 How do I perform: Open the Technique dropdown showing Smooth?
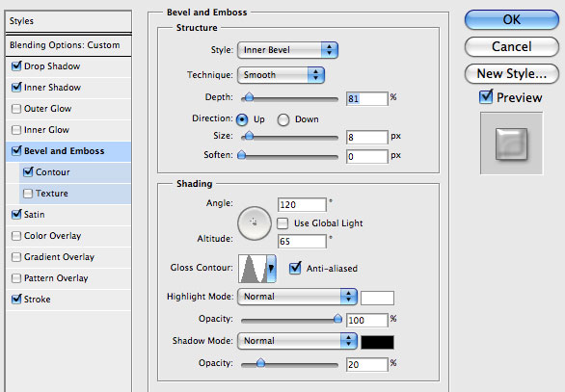click(x=282, y=75)
